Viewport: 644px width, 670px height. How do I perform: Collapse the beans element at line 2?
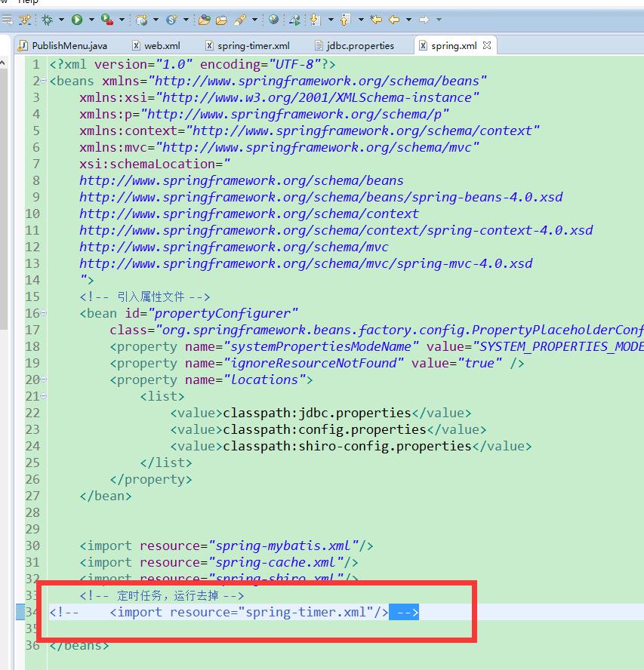coord(44,81)
